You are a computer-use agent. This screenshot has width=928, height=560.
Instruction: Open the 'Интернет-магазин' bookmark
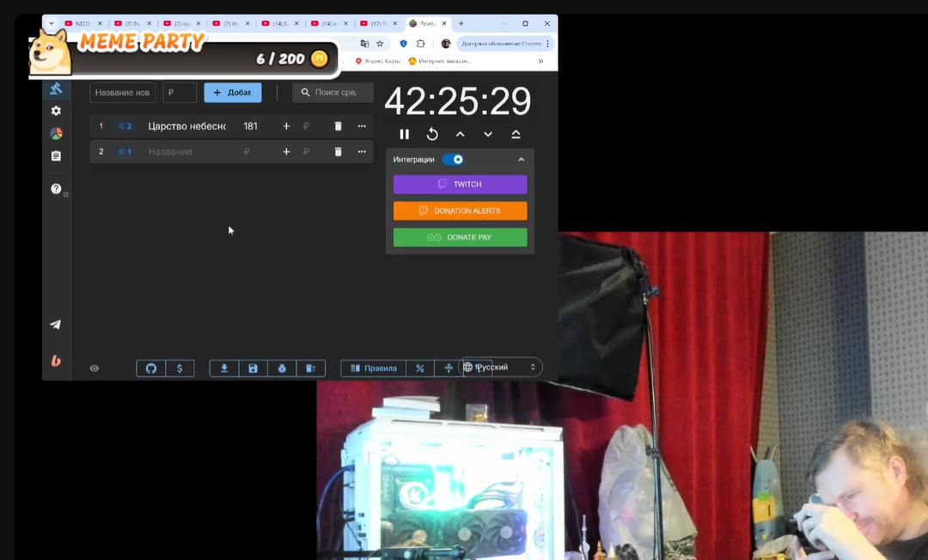click(x=440, y=61)
